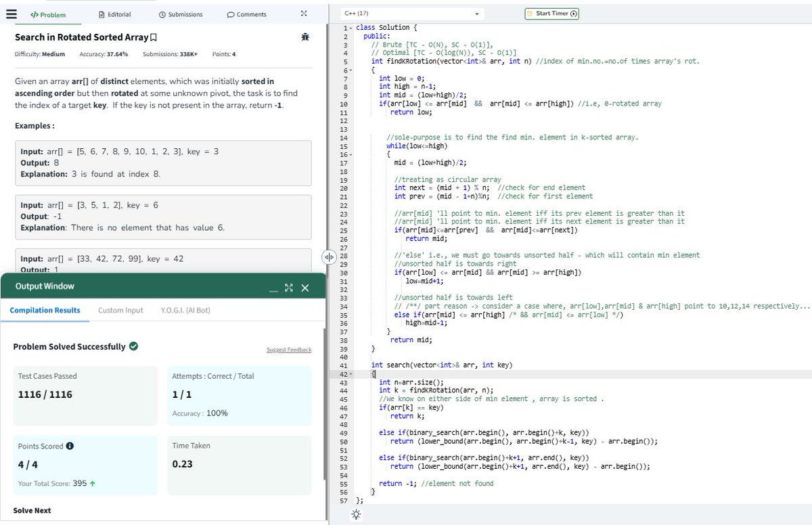Select the Compilation Results tab

coord(45,310)
